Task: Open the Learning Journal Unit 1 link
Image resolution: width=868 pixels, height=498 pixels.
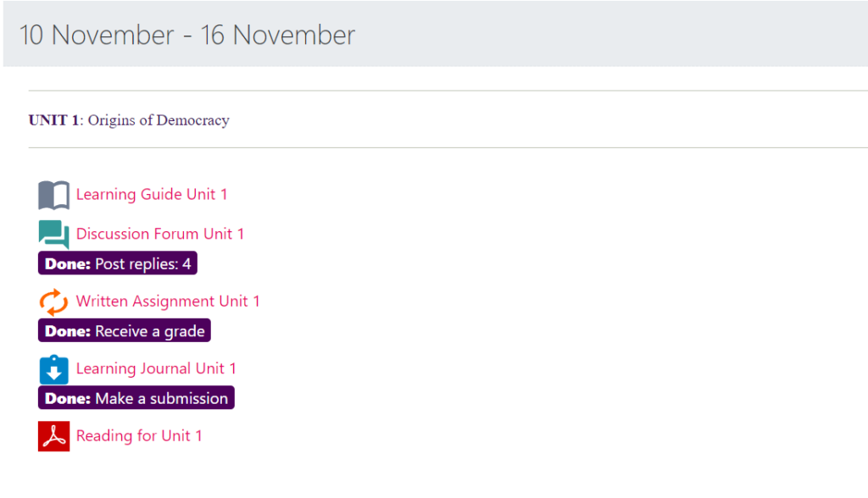Action: pyautogui.click(x=156, y=368)
